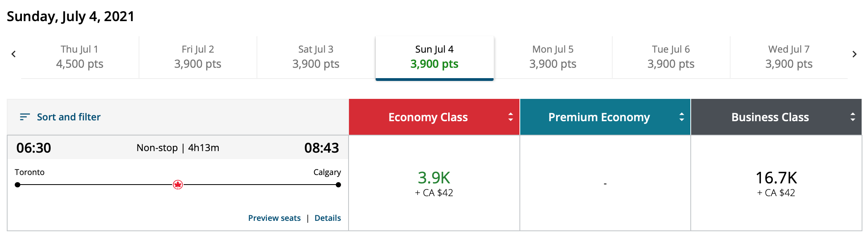Screen dimensions: 868x236
Task: Click the Toronto departure point on route line
Action: coord(18,185)
